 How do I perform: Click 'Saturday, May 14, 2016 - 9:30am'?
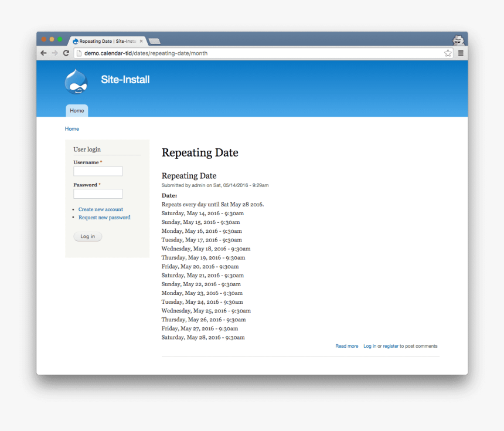(203, 213)
